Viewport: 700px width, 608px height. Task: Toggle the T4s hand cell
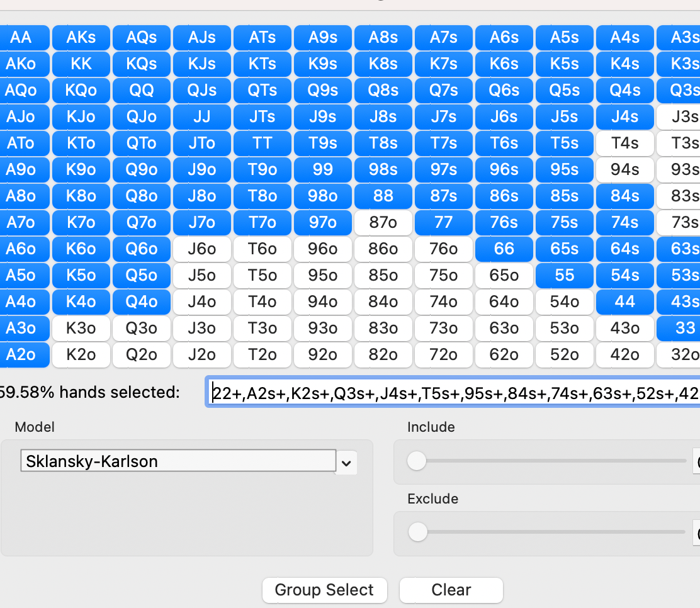624,144
